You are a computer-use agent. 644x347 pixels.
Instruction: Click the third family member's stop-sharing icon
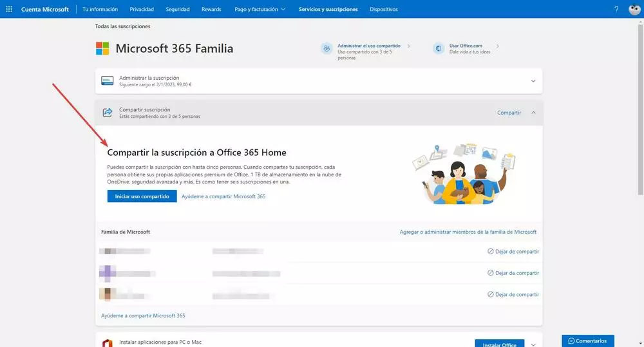[x=490, y=294]
